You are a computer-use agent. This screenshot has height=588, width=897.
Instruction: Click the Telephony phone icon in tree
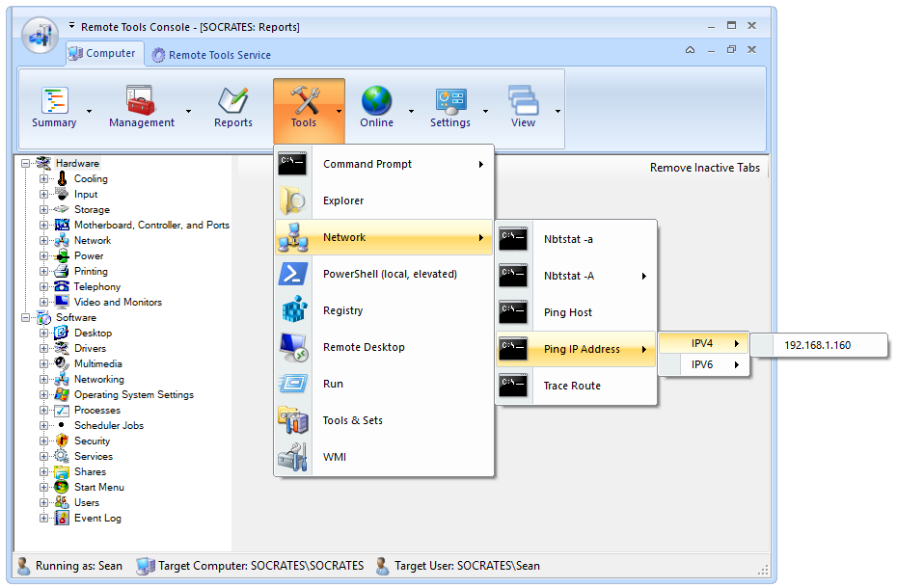62,286
